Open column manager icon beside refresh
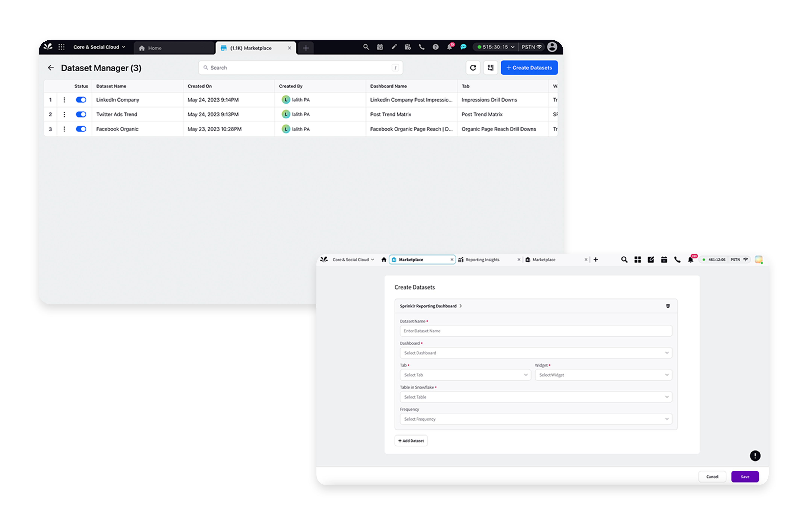The width and height of the screenshot is (812, 523). pyautogui.click(x=490, y=68)
